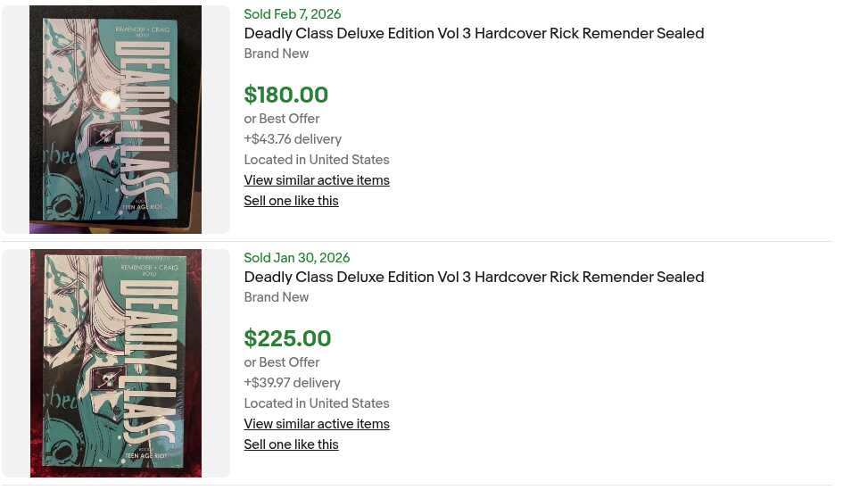
Task: Click the Sold Feb 7, 2026 label
Action: click(x=292, y=14)
